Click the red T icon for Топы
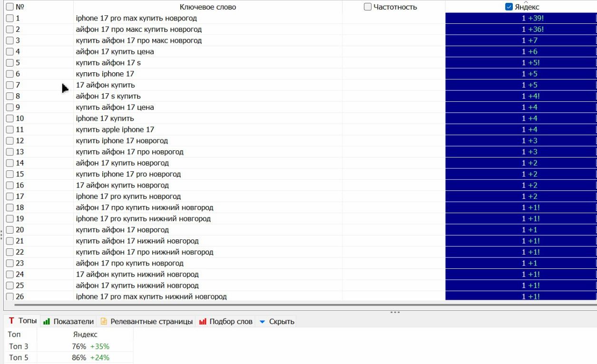This screenshot has height=364, width=597. click(11, 321)
